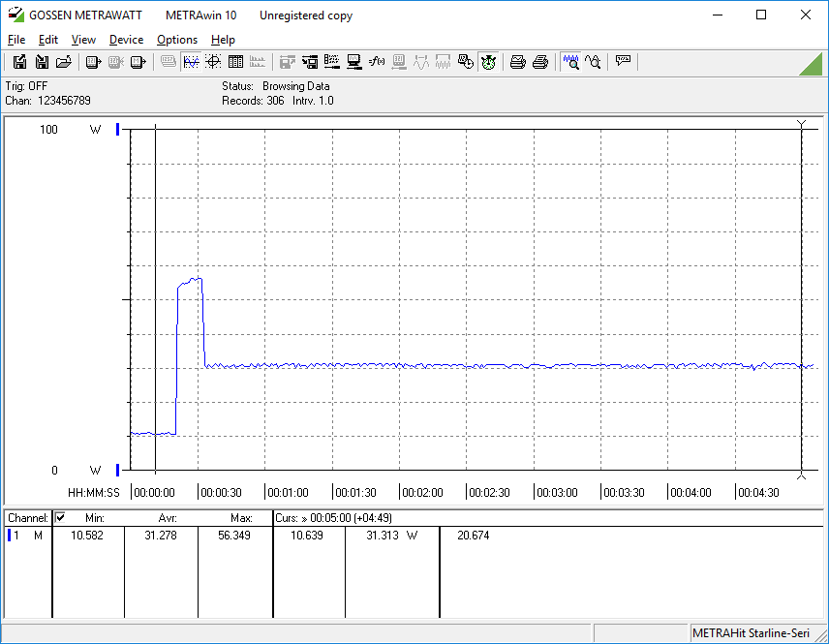Image resolution: width=829 pixels, height=644 pixels.
Task: Click the Min value 10.582
Action: point(87,536)
